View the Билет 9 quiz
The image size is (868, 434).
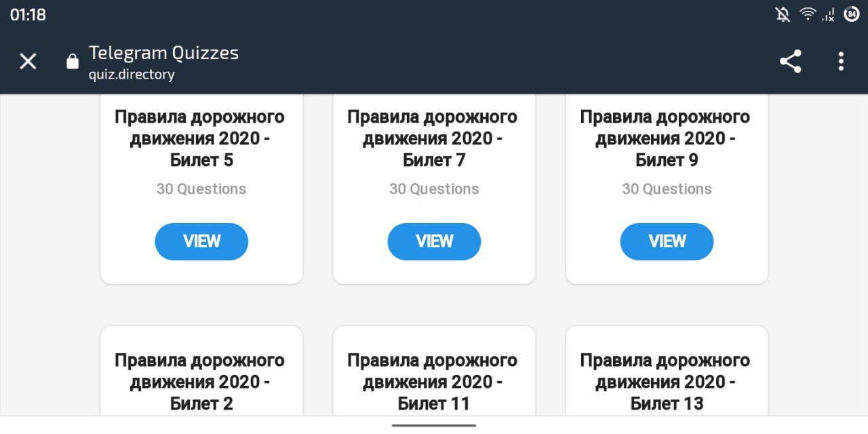(x=667, y=241)
